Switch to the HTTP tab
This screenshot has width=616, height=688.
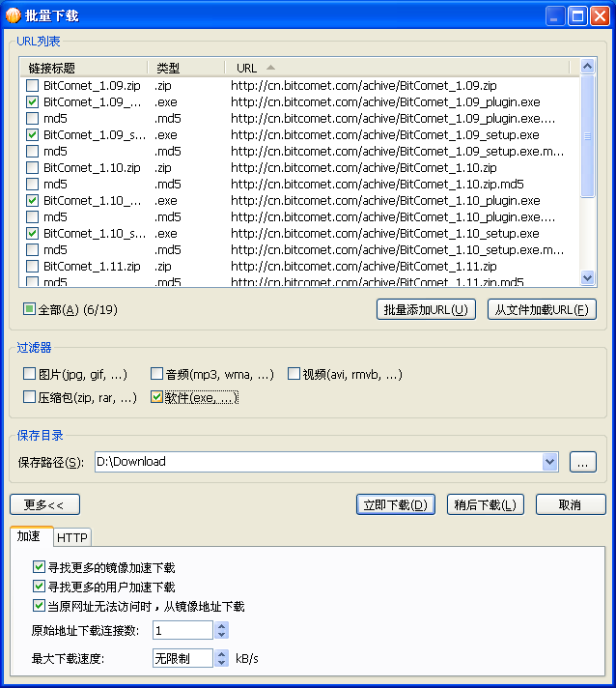point(71,537)
